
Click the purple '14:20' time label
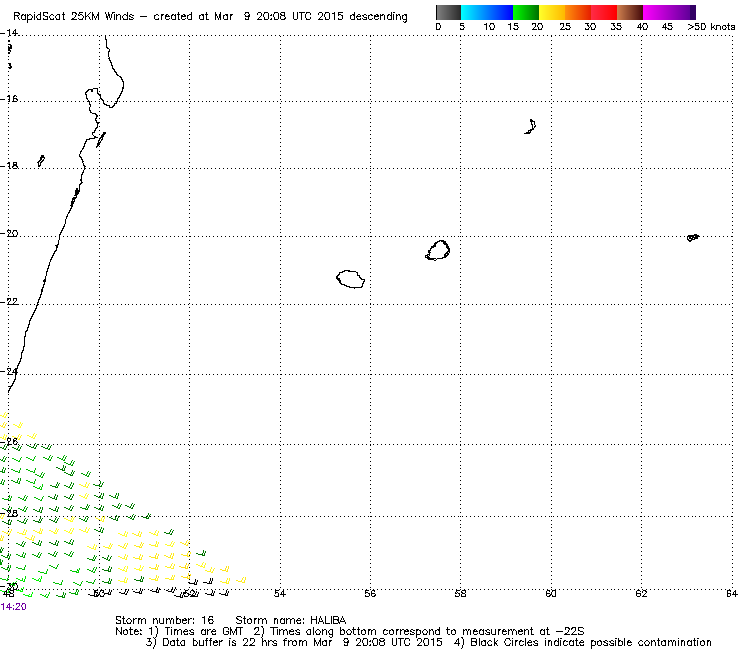13,607
